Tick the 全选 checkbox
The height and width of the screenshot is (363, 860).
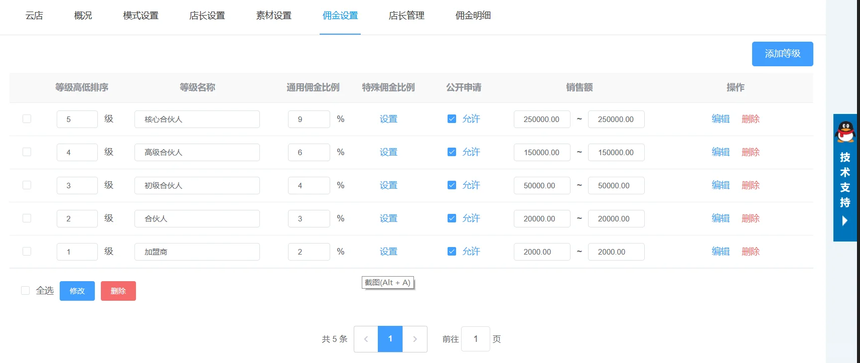click(25, 291)
